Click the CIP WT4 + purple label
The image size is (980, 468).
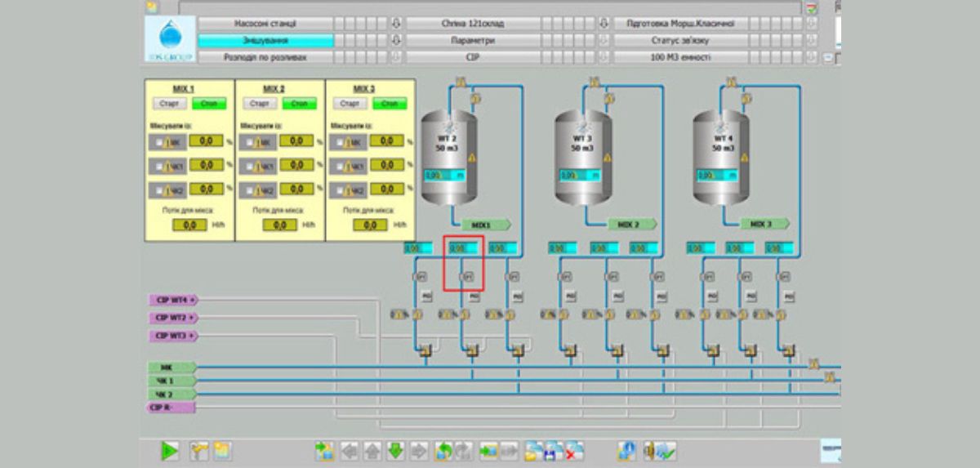coord(173,300)
